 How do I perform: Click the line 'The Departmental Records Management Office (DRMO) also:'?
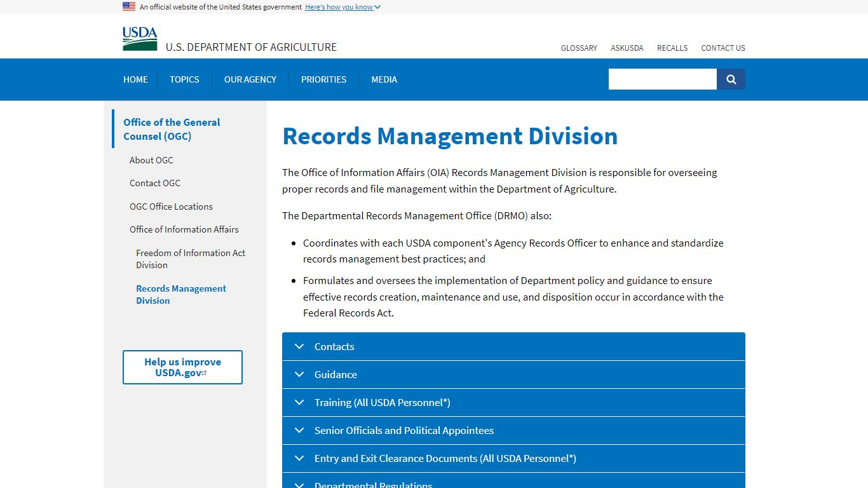click(417, 215)
